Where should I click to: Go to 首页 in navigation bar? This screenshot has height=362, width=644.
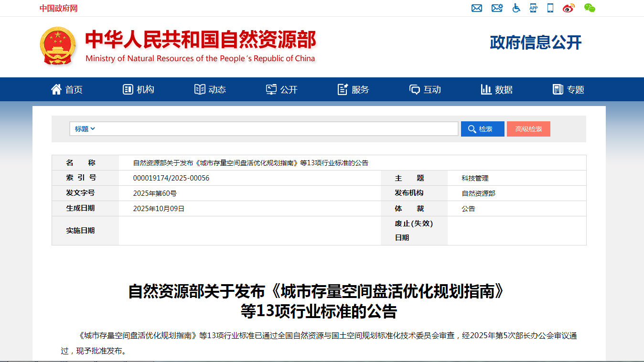(67, 89)
